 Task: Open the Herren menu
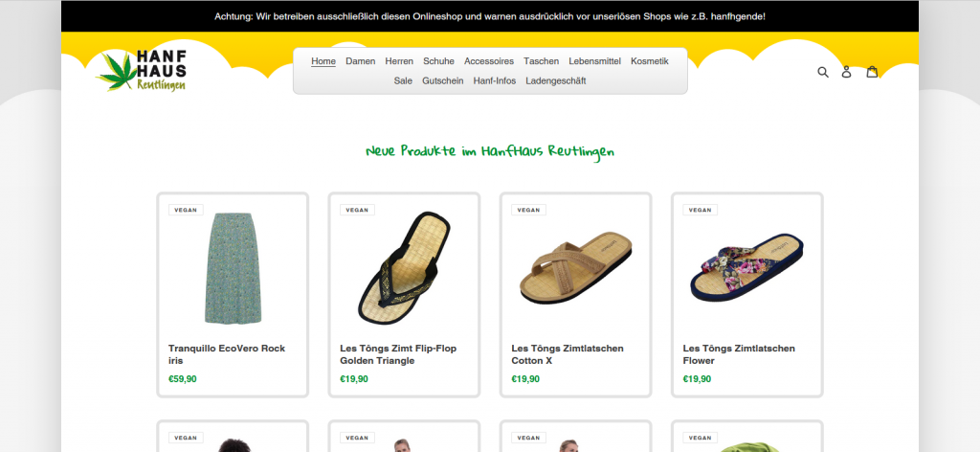point(399,61)
